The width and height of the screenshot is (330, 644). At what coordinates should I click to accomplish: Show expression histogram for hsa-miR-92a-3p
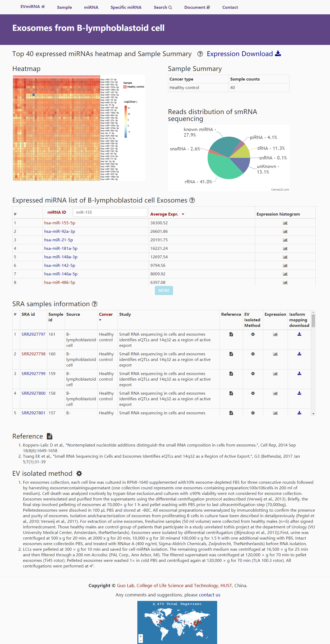285,231
